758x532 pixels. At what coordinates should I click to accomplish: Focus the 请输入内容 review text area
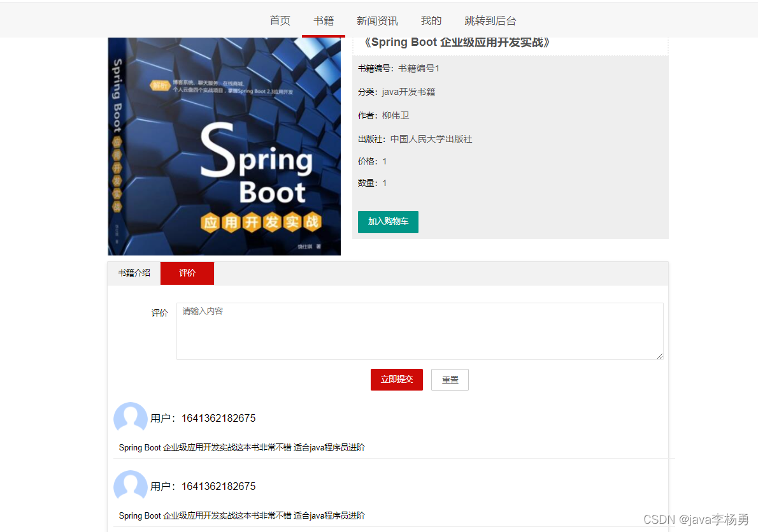coord(419,331)
